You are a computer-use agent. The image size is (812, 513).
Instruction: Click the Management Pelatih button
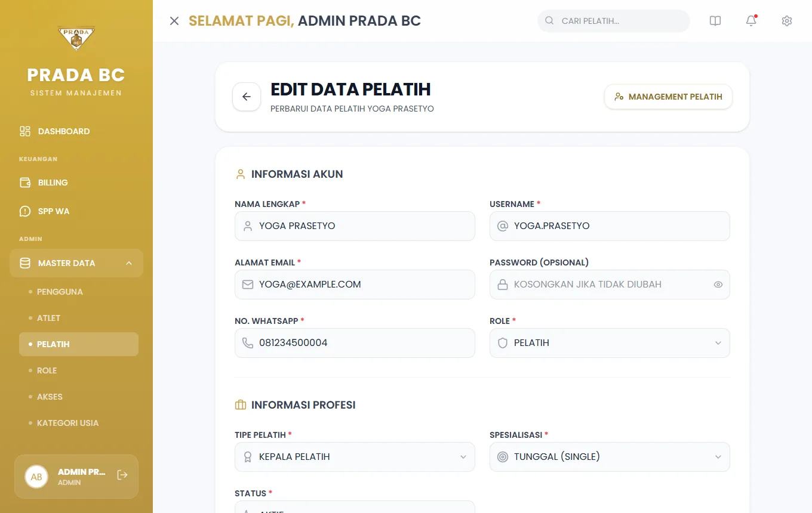click(668, 97)
